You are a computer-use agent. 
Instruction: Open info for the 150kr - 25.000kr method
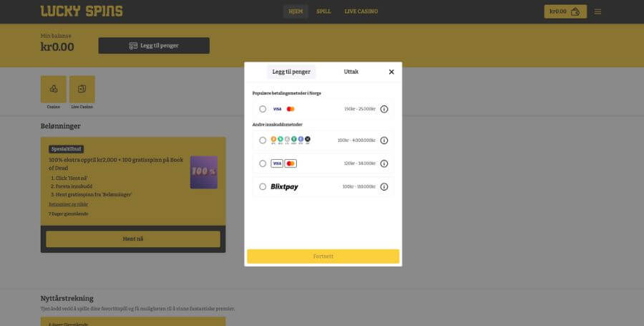[384, 109]
